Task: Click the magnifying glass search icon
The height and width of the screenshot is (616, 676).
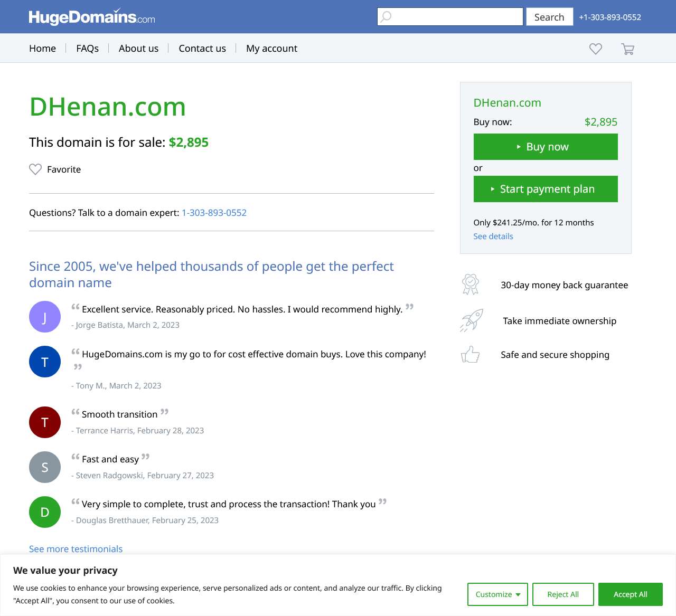Action: click(387, 16)
